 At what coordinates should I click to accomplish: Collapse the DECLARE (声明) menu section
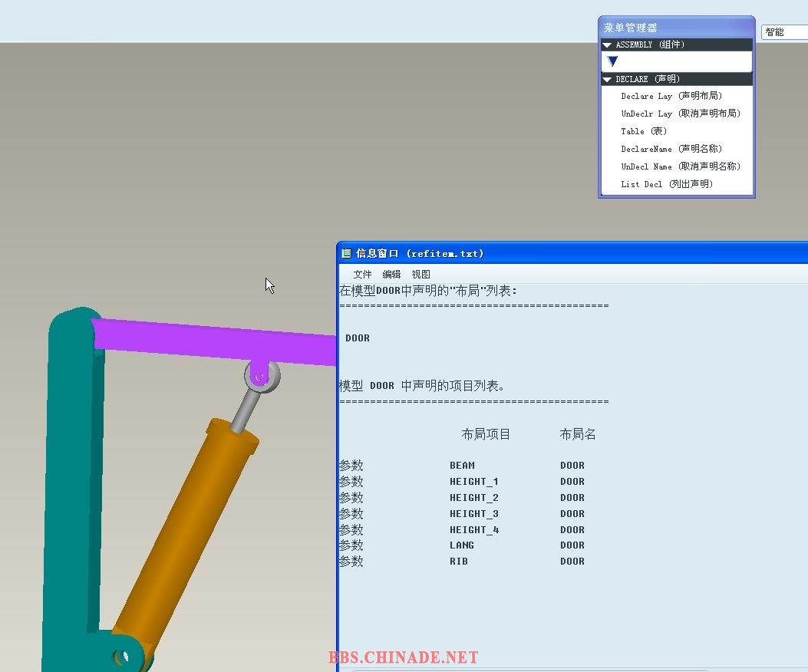[x=607, y=79]
